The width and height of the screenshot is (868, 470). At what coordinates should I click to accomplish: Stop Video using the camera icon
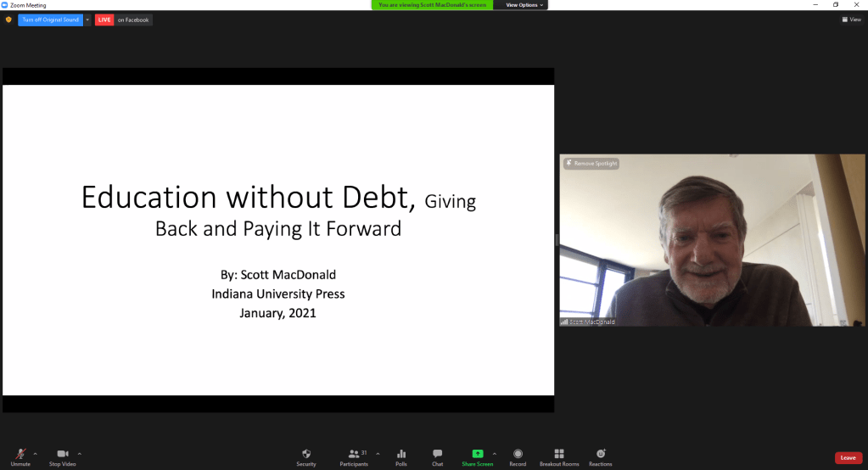coord(62,455)
